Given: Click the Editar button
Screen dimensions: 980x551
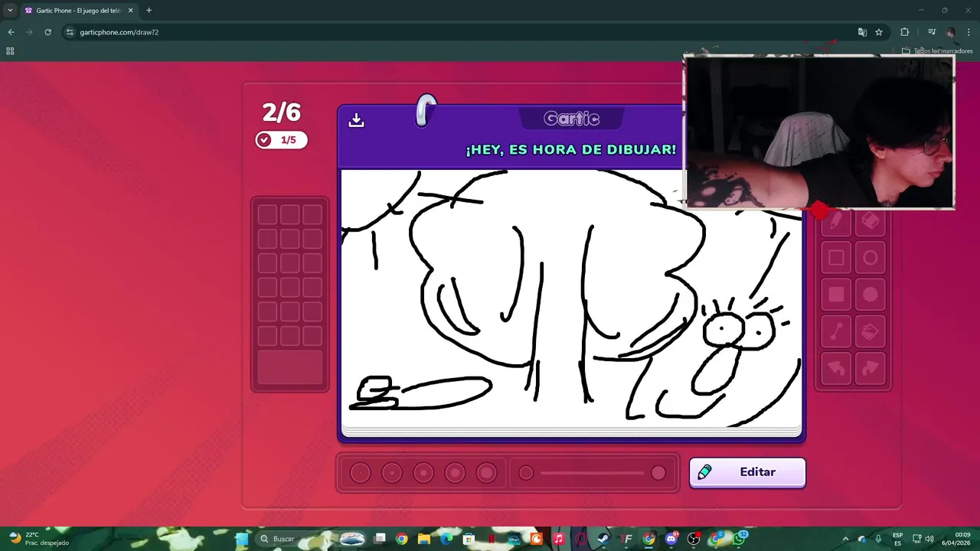Looking at the screenshot, I should [x=747, y=472].
